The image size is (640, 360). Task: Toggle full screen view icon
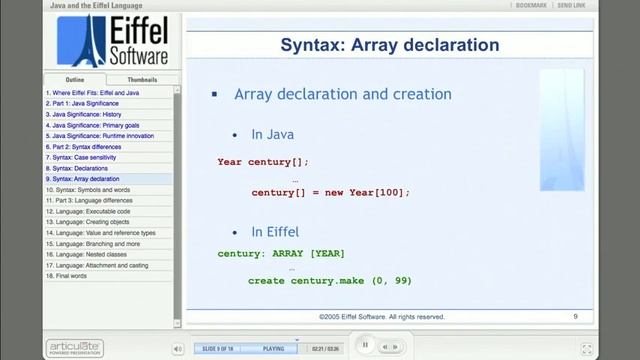[587, 349]
